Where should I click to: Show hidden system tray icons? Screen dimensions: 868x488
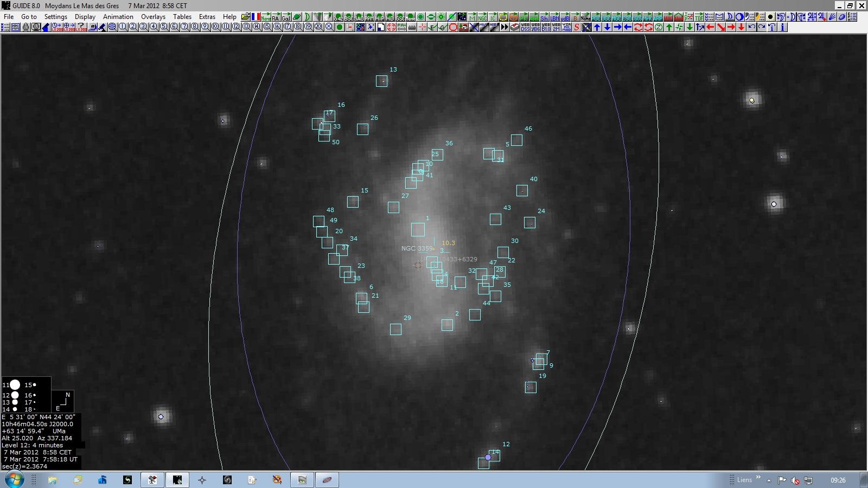(x=769, y=480)
